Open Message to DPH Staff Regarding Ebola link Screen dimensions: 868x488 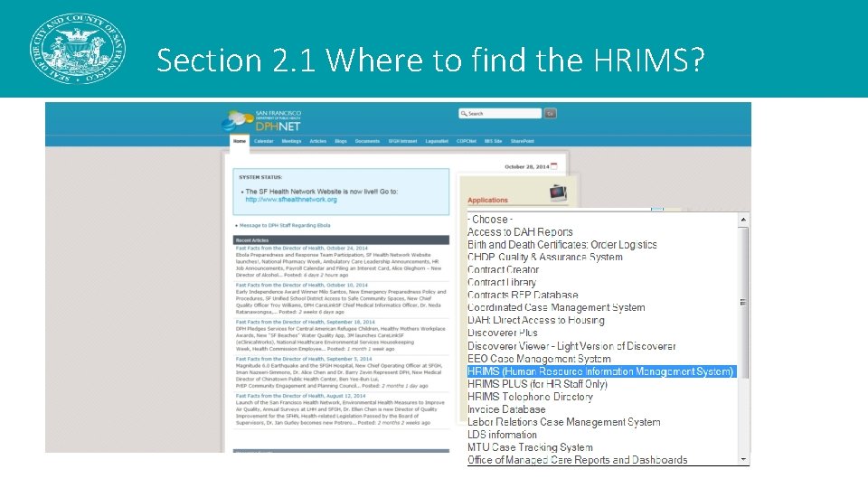tap(285, 225)
